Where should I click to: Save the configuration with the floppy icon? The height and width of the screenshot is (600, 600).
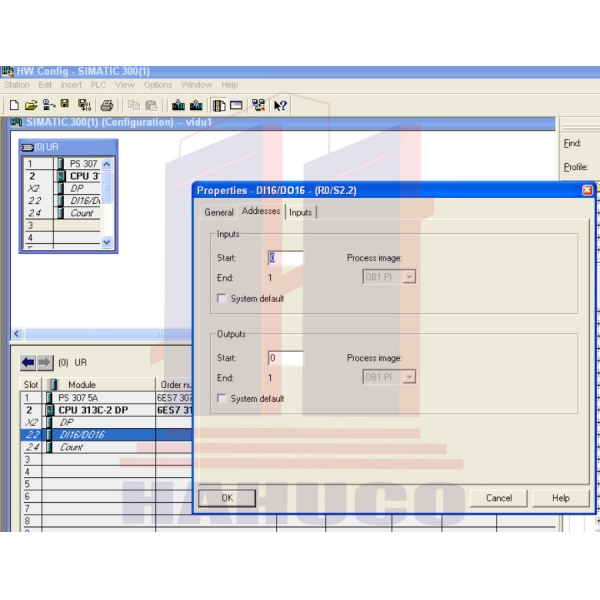coord(65,104)
